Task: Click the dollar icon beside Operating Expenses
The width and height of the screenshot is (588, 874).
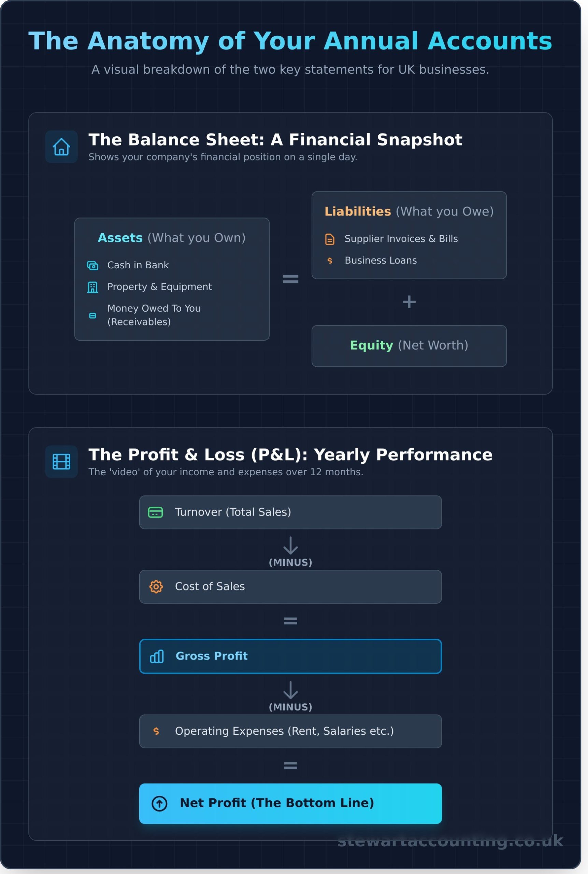Action: [x=156, y=731]
